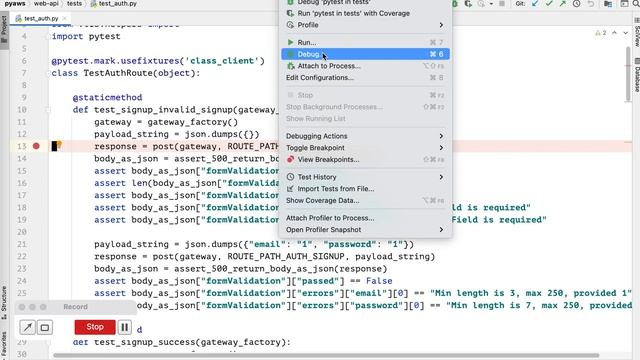Open the Database tool window

point(636,76)
